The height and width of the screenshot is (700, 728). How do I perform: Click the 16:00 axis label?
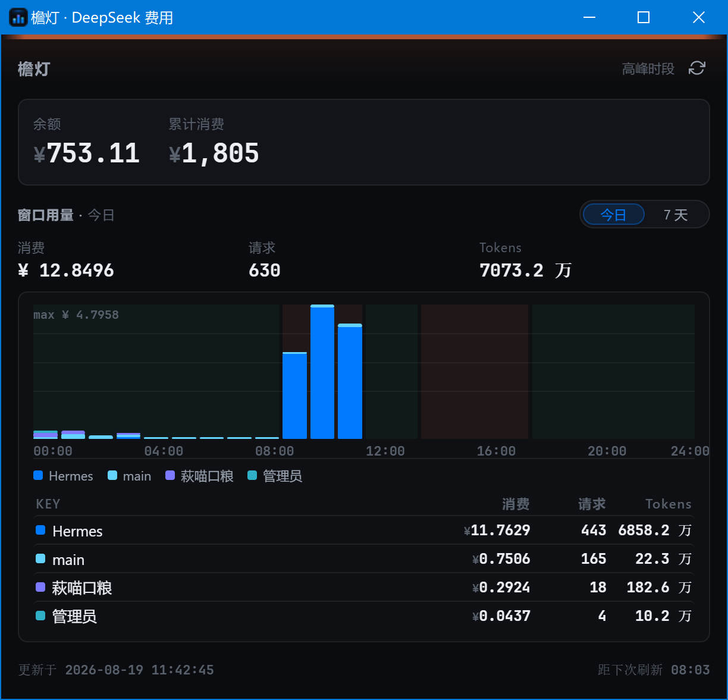tap(496, 451)
